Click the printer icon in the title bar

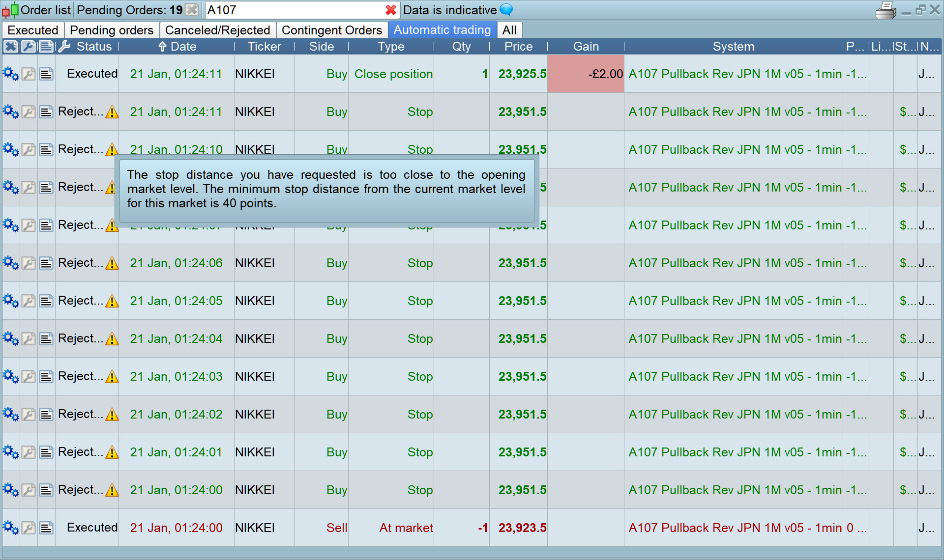[x=885, y=10]
